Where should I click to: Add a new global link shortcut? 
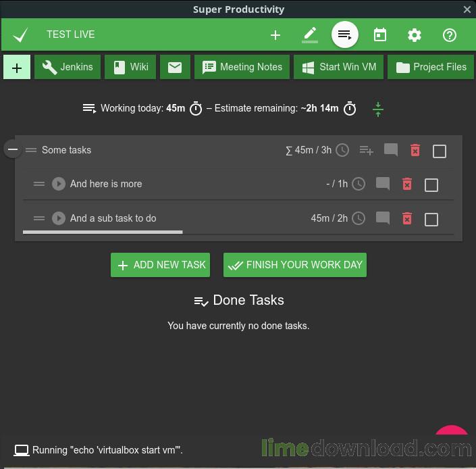point(17,67)
